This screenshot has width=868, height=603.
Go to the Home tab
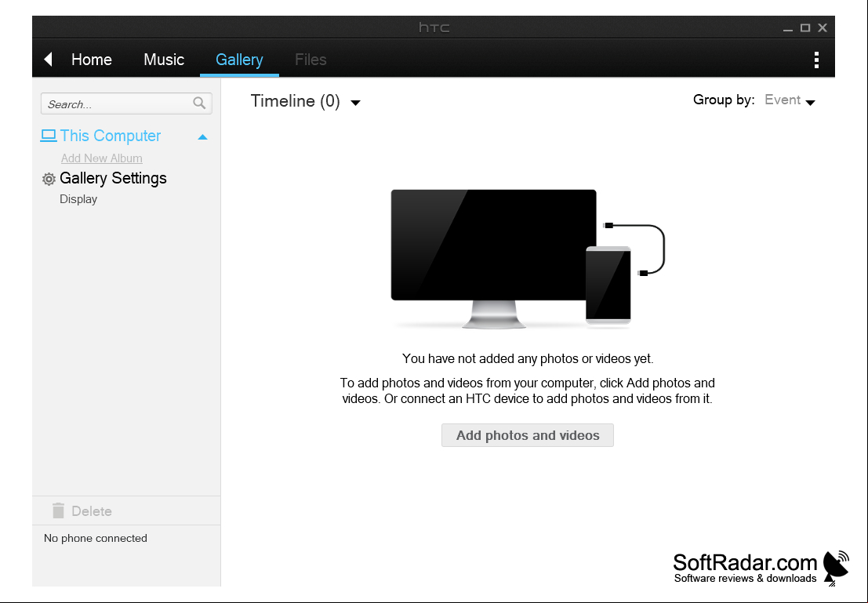[91, 60]
